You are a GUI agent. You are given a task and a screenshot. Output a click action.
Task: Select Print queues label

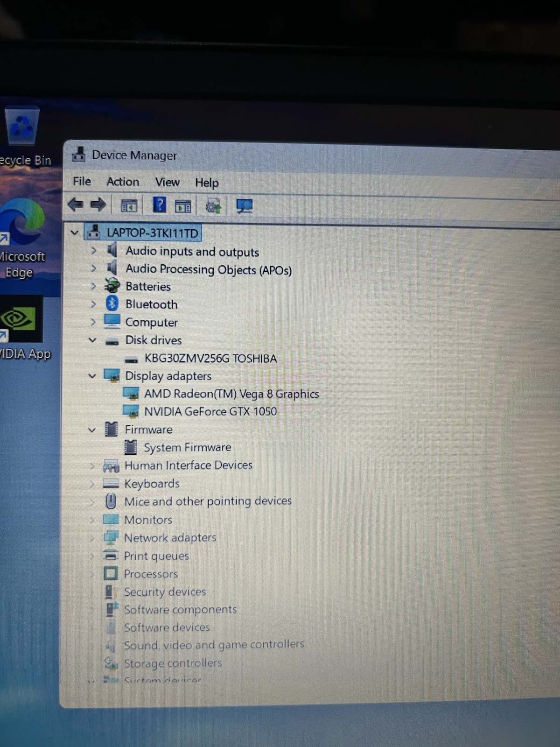156,556
